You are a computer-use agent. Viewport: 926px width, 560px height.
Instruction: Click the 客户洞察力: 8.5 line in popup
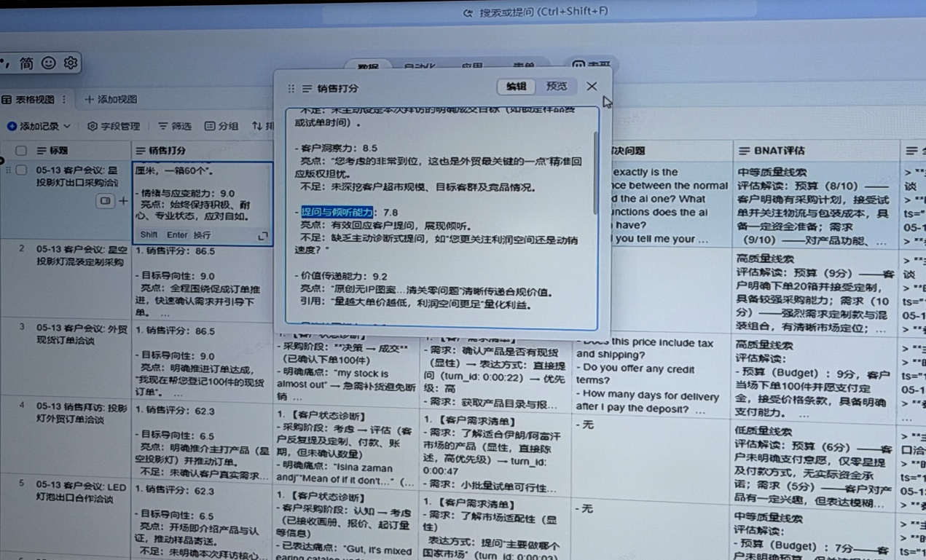[x=336, y=148]
